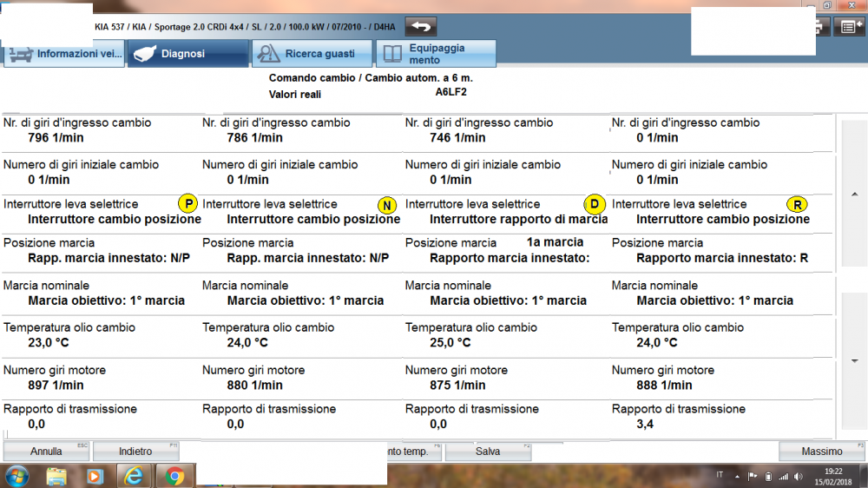The width and height of the screenshot is (868, 488).
Task: Select the Equipaggiamento tab
Action: point(437,54)
